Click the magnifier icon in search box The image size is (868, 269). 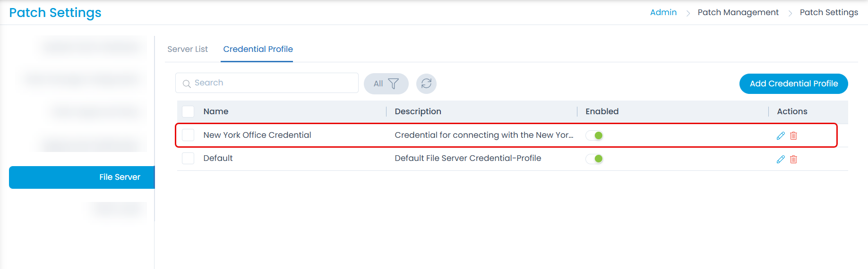click(x=187, y=84)
